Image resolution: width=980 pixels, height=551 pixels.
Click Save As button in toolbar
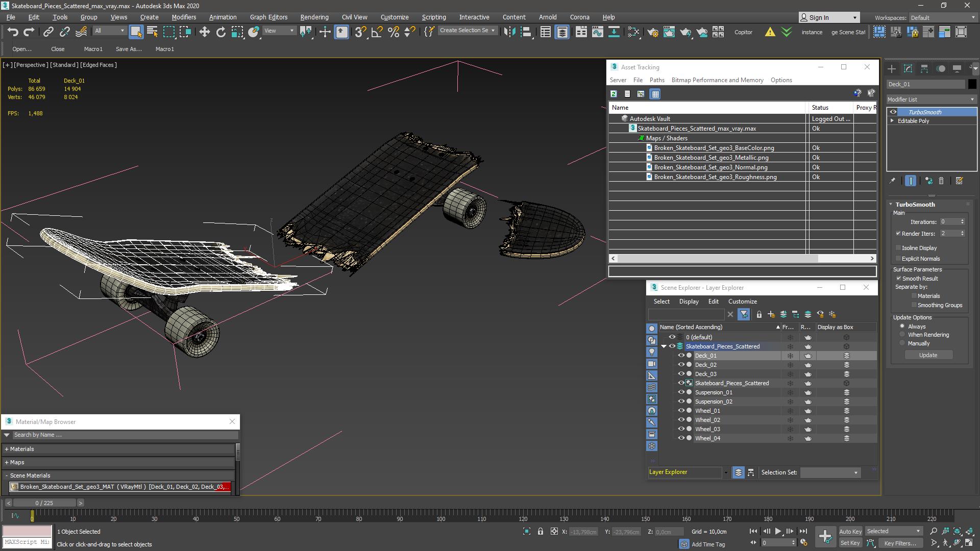pos(129,48)
